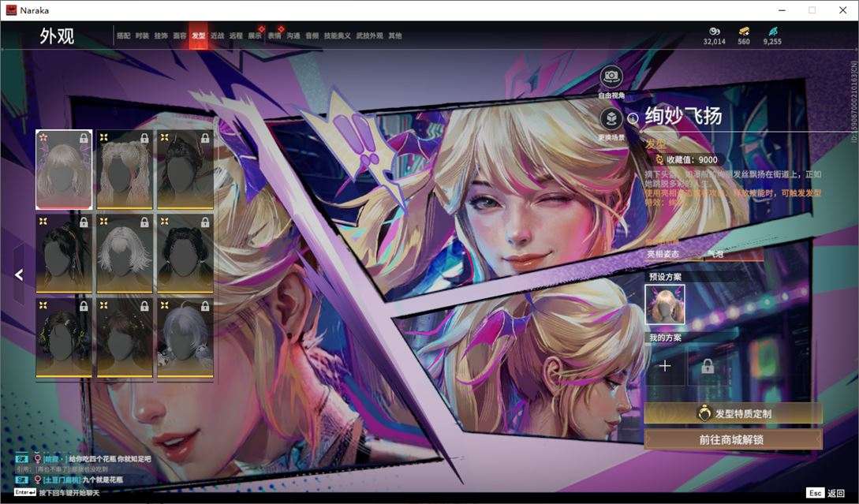Open the info icon beside 绚妙飞扬

633,118
